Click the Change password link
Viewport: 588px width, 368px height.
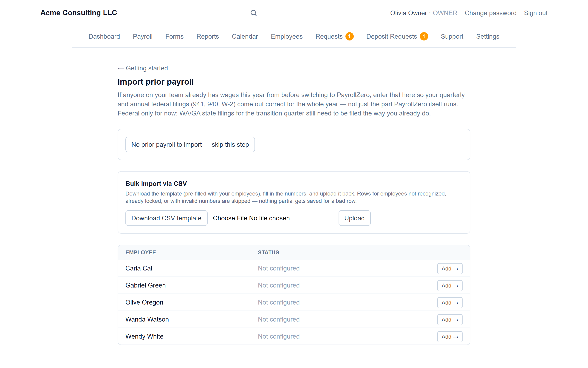tap(490, 13)
